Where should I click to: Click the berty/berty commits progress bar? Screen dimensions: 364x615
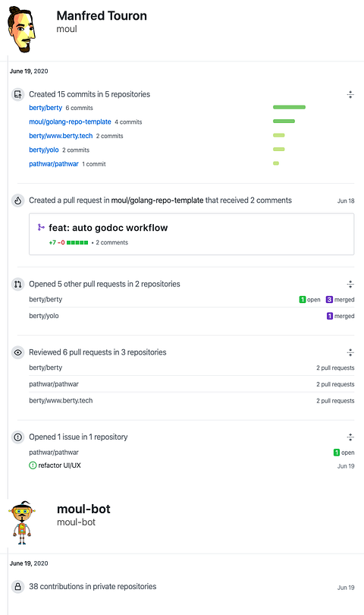(289, 107)
